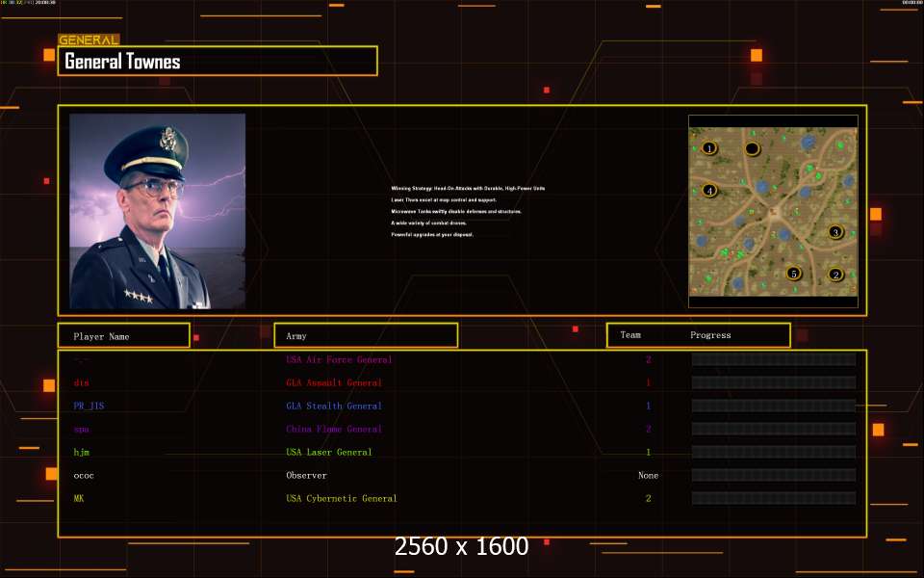Click start position 5 marker on minimap
Viewport: 924px width, 578px height.
pyautogui.click(x=794, y=273)
